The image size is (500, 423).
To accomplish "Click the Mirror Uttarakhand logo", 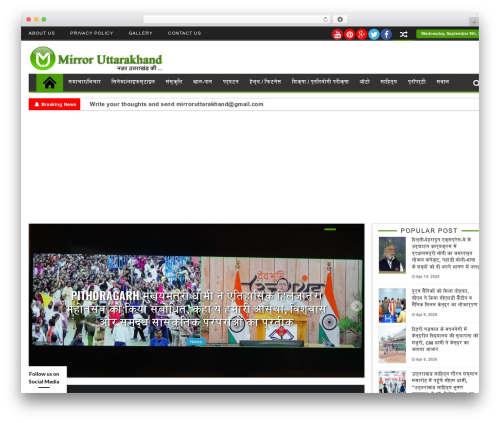I will pos(96,59).
